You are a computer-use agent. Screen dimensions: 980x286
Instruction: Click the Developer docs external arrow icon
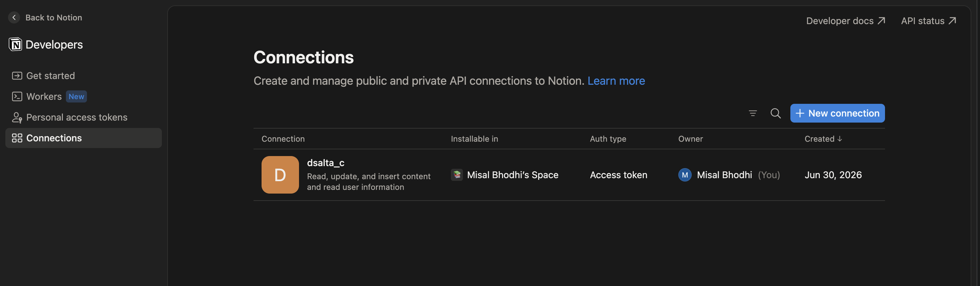pyautogui.click(x=881, y=21)
